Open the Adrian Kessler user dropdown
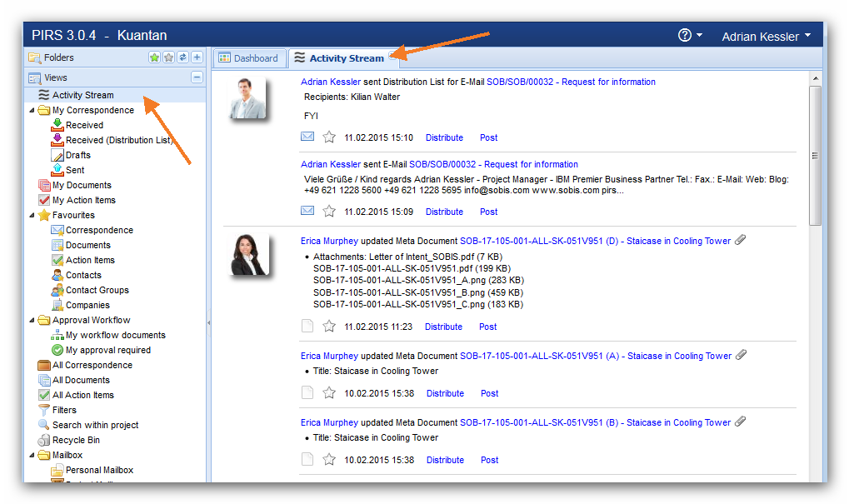 766,36
